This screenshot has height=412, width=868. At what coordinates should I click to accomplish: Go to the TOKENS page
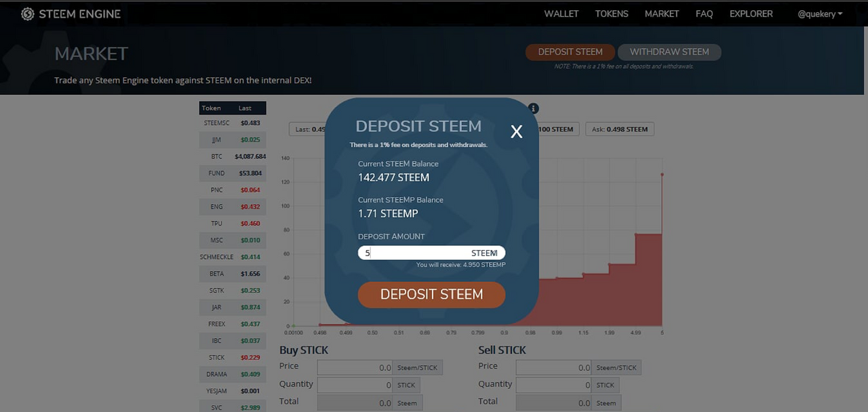coord(612,14)
